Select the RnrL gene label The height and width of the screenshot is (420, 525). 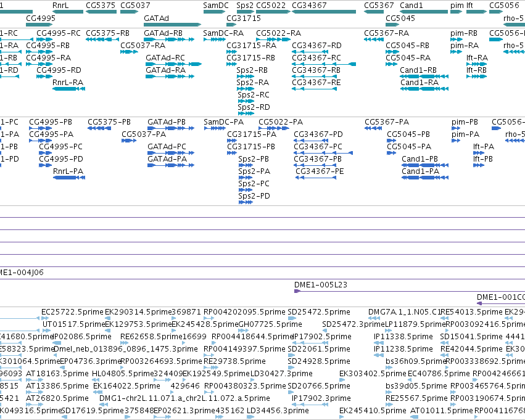point(60,6)
